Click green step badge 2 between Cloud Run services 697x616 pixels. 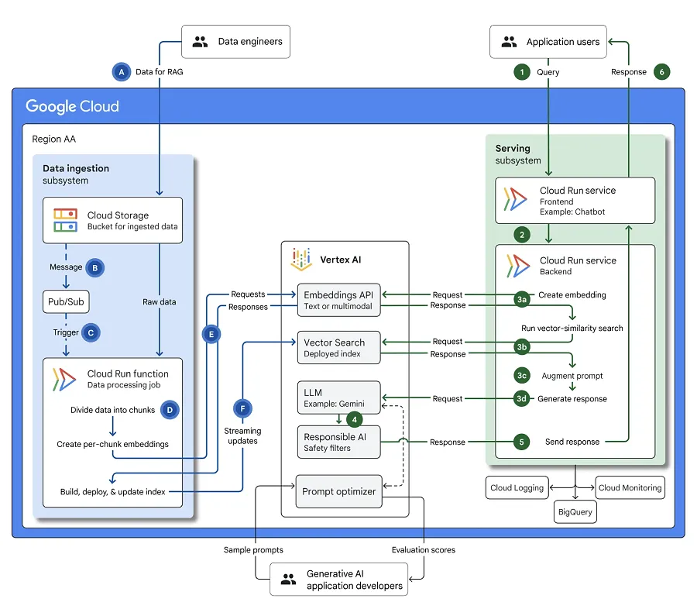click(x=522, y=235)
